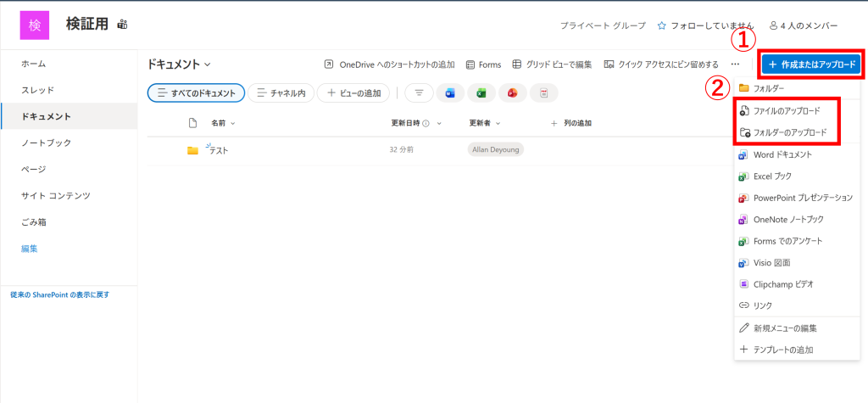Click the Excel file filter icon
The image size is (868, 403).
[x=481, y=93]
